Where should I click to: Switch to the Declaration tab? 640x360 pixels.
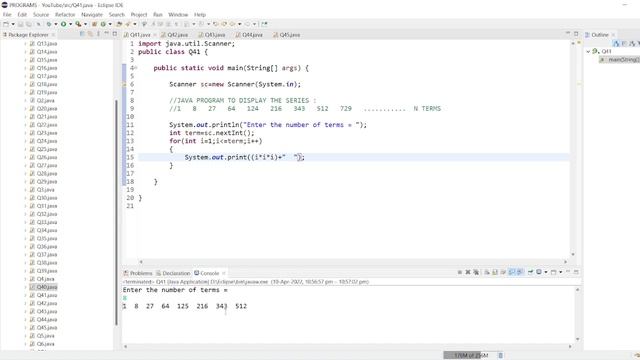click(173, 273)
